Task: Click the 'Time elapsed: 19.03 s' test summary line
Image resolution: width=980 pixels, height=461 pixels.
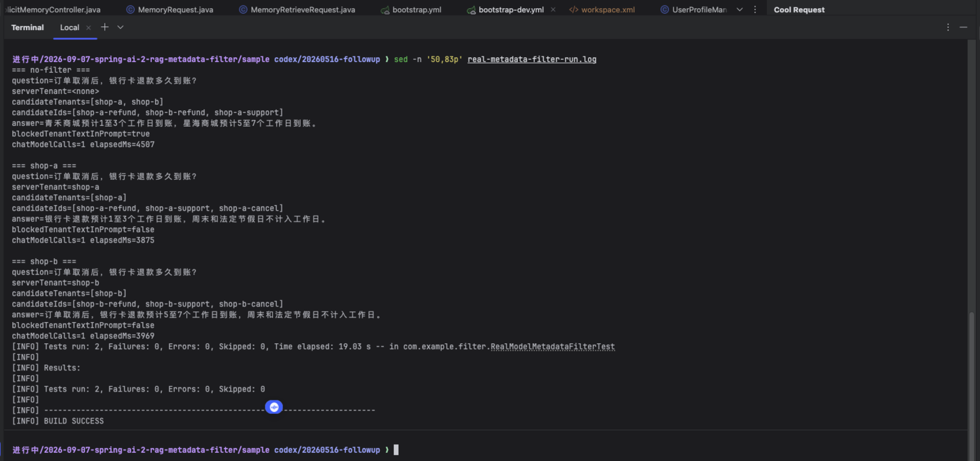Action: (x=313, y=347)
